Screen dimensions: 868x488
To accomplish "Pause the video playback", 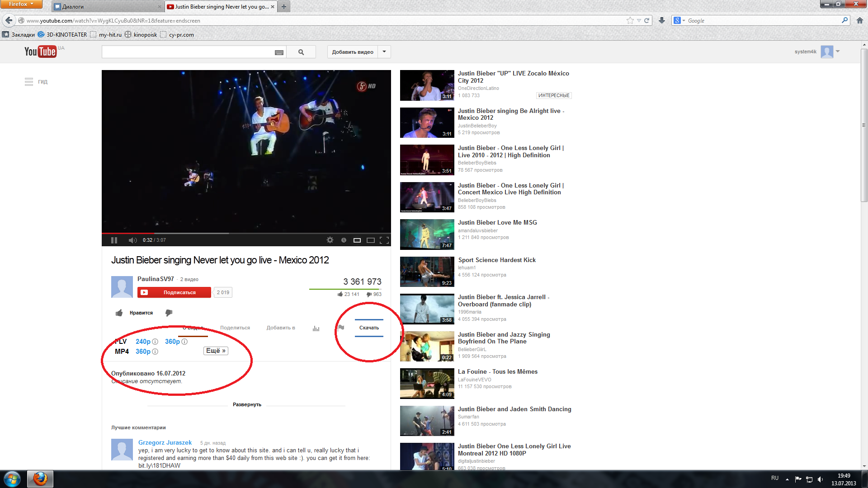I will click(114, 240).
